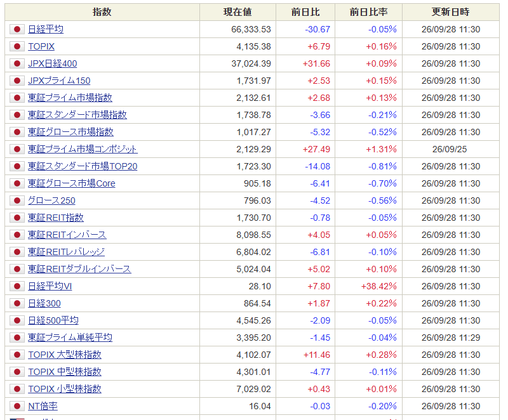The height and width of the screenshot is (420, 508).
Task: Click the flag icon beside 東証REITインバース
Action: point(17,235)
